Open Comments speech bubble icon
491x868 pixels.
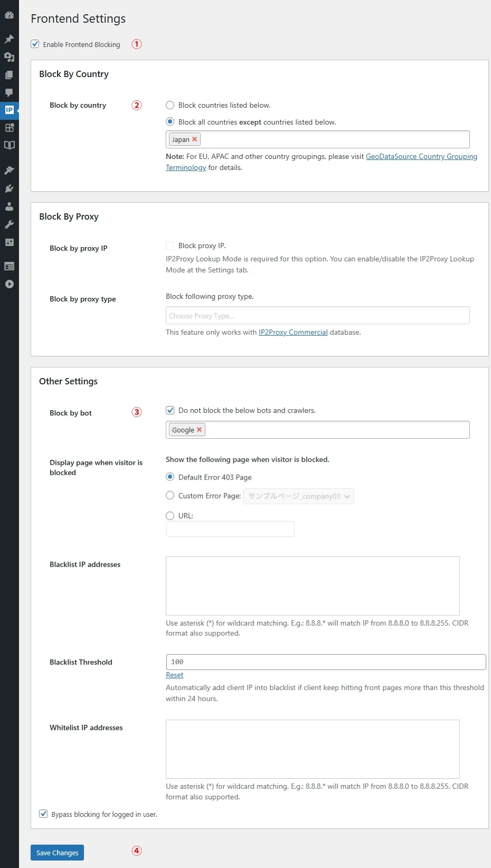point(9,92)
